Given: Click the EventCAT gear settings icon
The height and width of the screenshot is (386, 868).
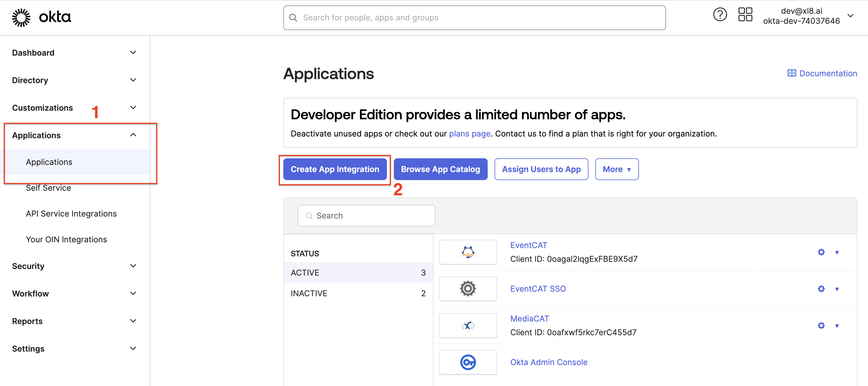Looking at the screenshot, I should coord(821,252).
